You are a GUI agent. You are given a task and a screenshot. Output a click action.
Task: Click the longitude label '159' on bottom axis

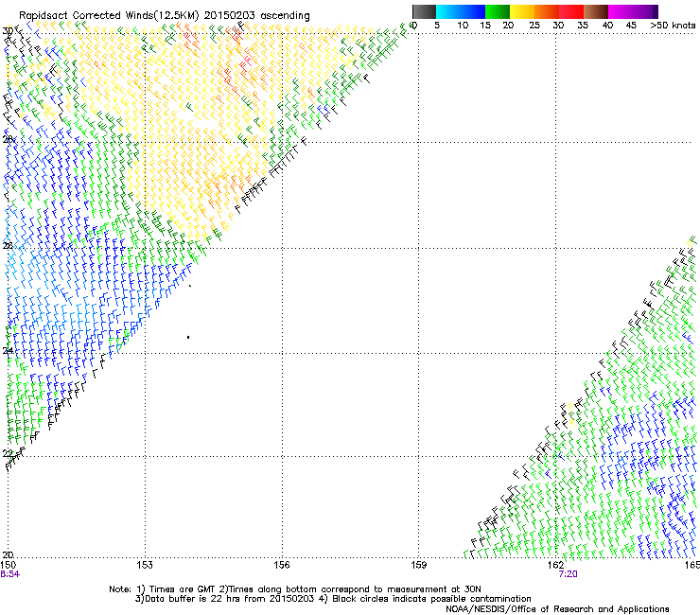[418, 565]
